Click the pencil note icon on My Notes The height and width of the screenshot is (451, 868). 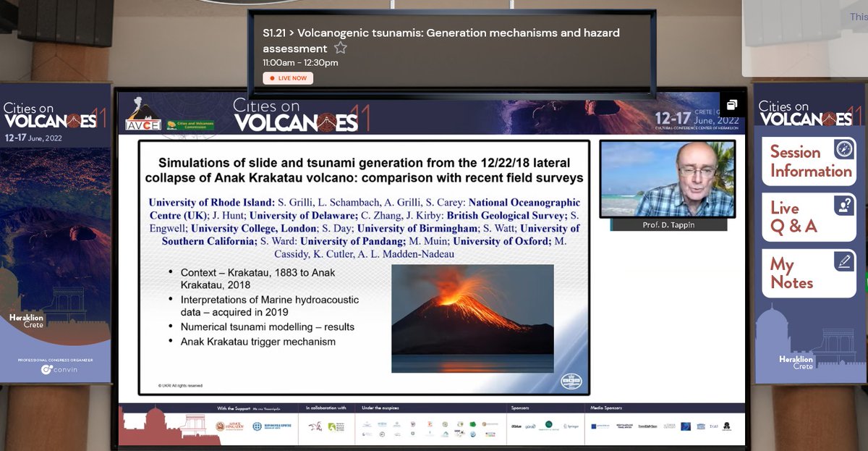843,261
